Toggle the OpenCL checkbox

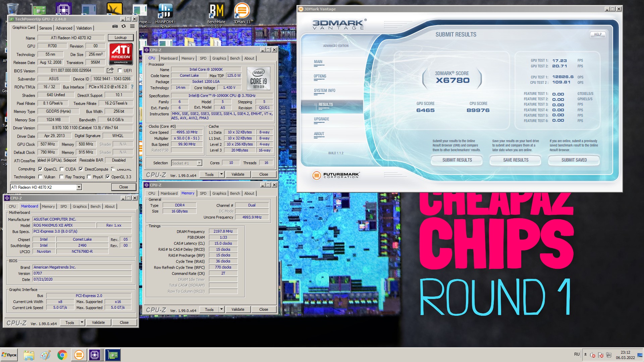(x=40, y=169)
